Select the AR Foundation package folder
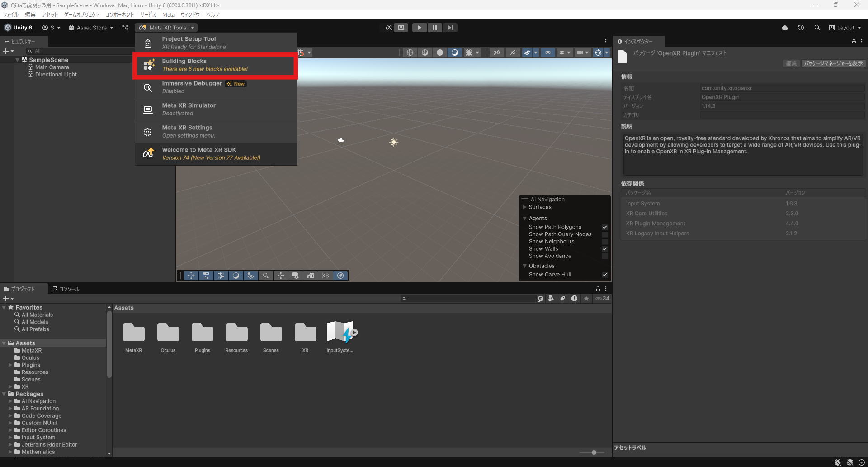 (x=40, y=409)
